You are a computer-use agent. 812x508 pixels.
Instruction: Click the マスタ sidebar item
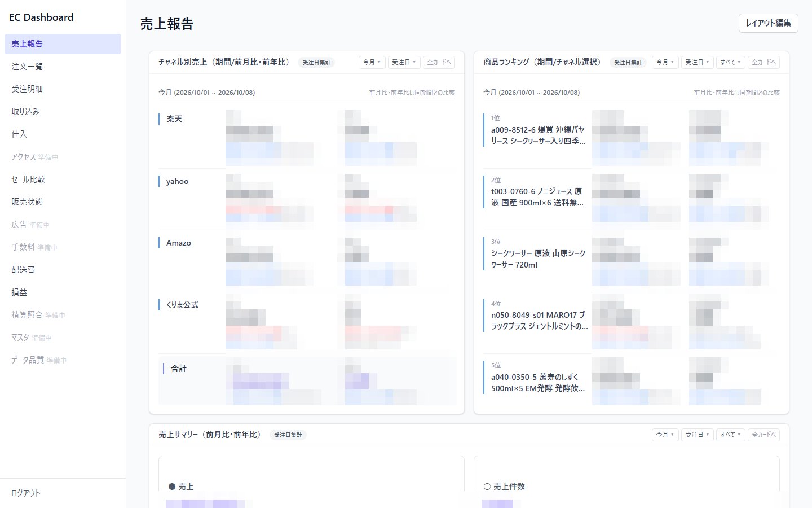click(63, 338)
